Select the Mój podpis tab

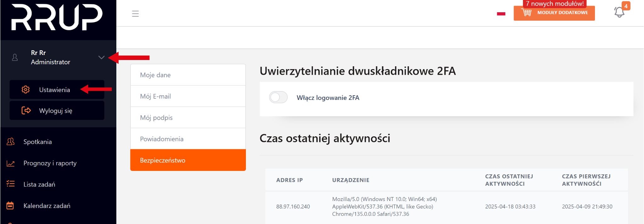coord(188,118)
